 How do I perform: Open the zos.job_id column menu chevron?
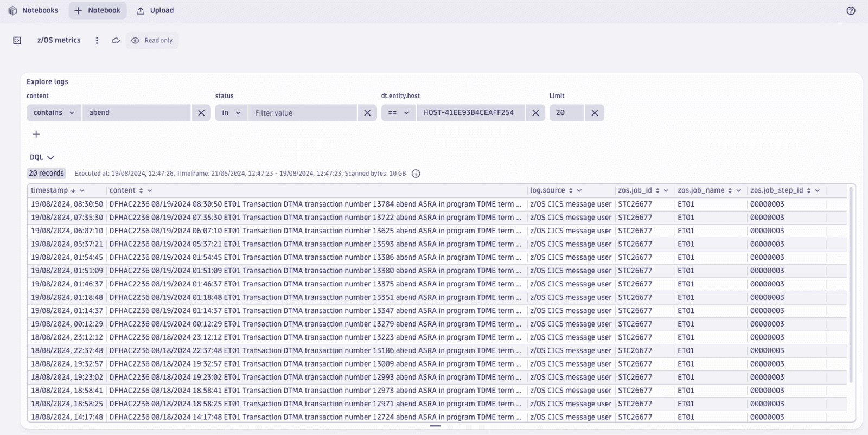click(x=666, y=190)
